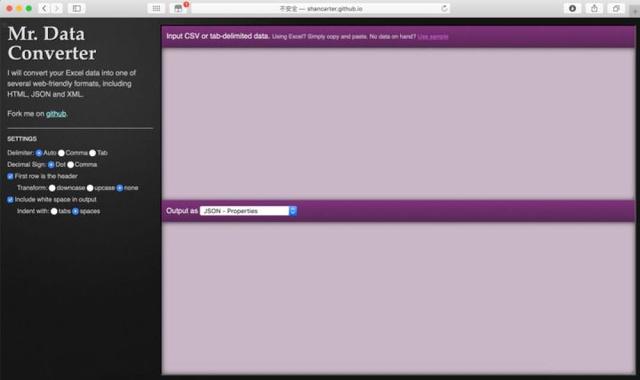The image size is (640, 380).
Task: Go back with Safari's back arrow
Action: [44, 8]
